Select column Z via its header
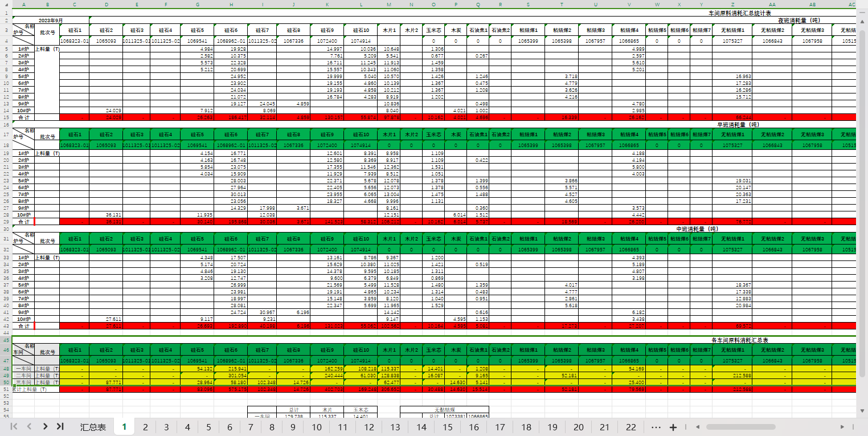868x436 pixels. click(732, 4)
